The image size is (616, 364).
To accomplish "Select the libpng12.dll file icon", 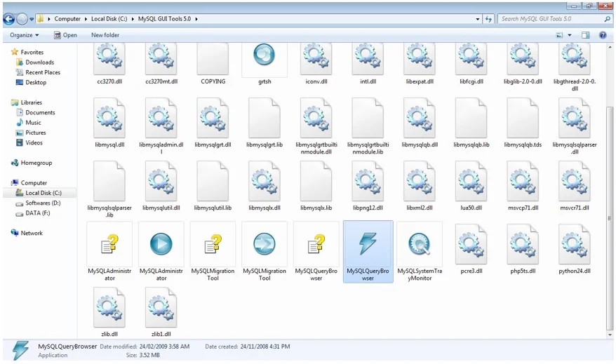I will coord(368,181).
